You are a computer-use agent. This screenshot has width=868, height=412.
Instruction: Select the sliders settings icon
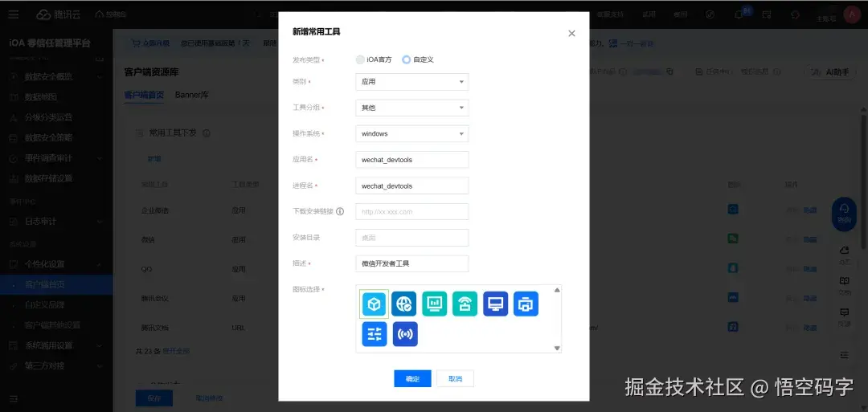[x=375, y=334]
